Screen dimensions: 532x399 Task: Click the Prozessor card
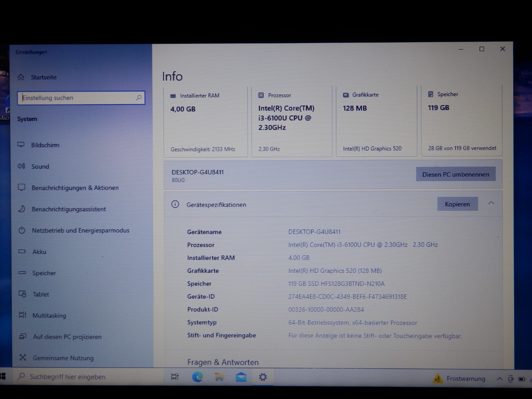point(292,121)
